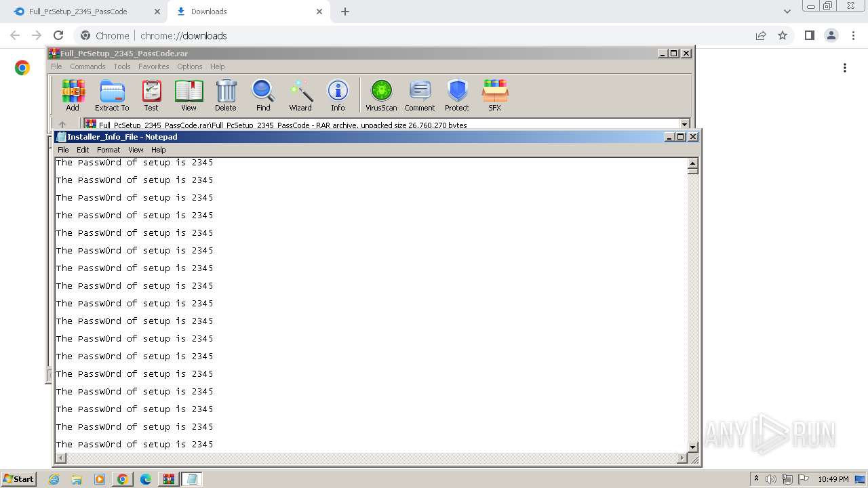
Task: Reload the Chrome page
Action: pos(58,35)
